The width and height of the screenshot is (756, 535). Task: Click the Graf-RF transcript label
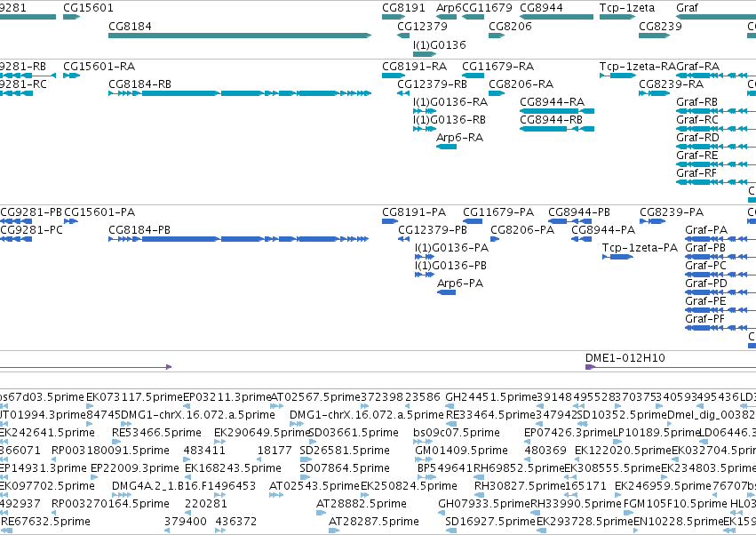pyautogui.click(x=696, y=172)
